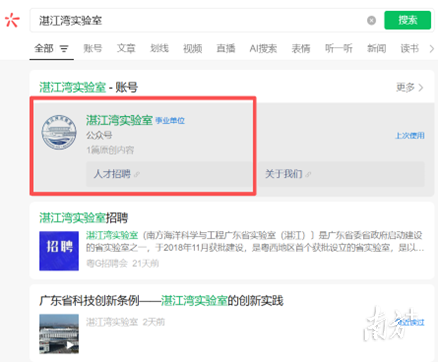
Task: Click the green 搜索 button
Action: pyautogui.click(x=407, y=20)
